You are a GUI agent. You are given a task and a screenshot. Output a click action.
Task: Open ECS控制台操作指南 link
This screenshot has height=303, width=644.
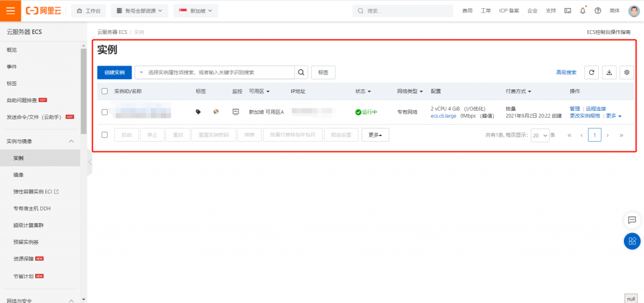pyautogui.click(x=609, y=32)
